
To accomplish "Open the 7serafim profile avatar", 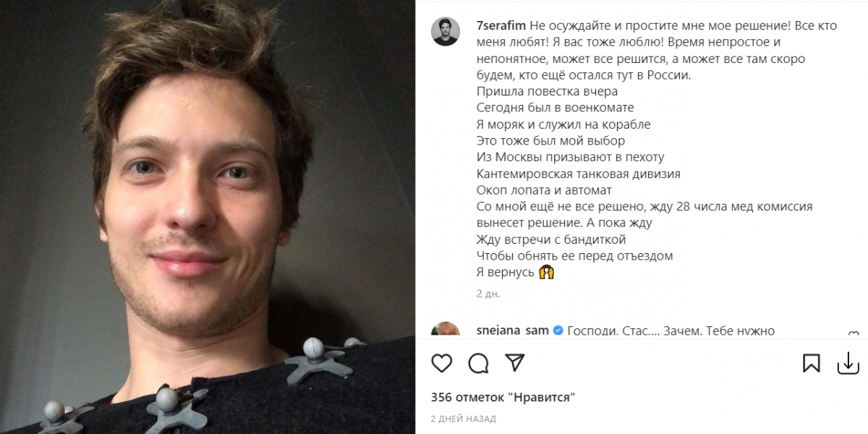I will pyautogui.click(x=446, y=33).
